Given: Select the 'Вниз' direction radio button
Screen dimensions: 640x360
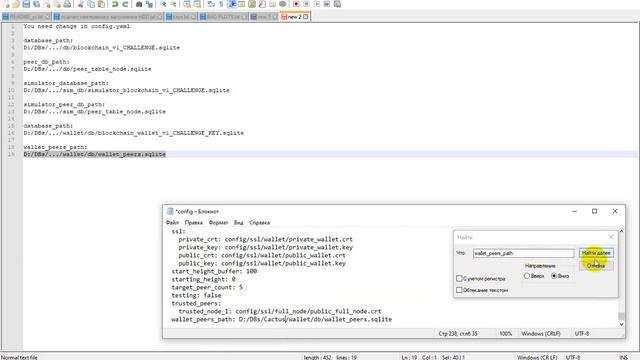Looking at the screenshot, I should (554, 276).
